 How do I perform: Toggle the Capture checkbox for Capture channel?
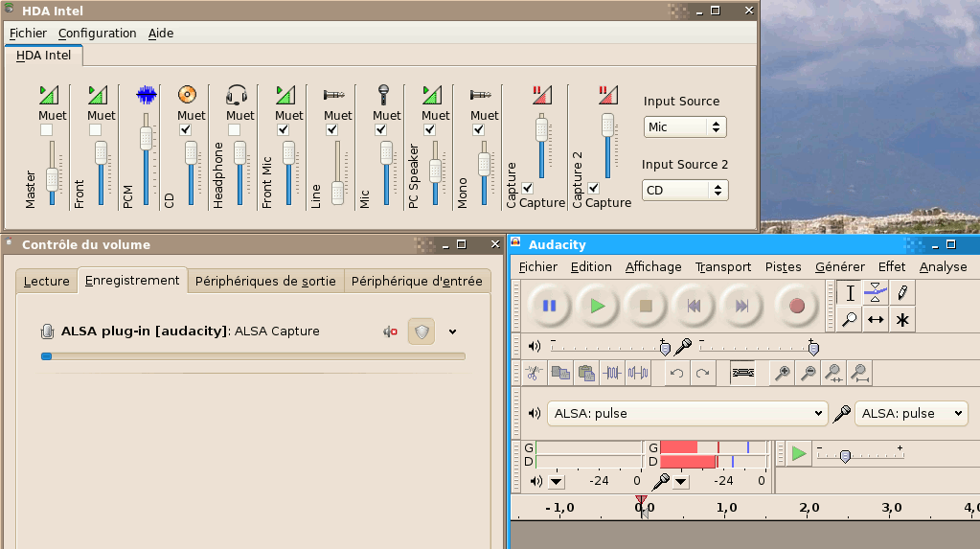(x=528, y=188)
